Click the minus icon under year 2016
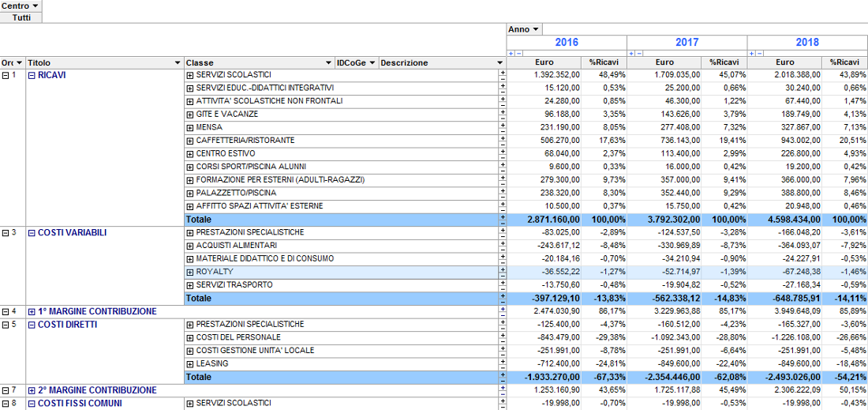 point(518,53)
